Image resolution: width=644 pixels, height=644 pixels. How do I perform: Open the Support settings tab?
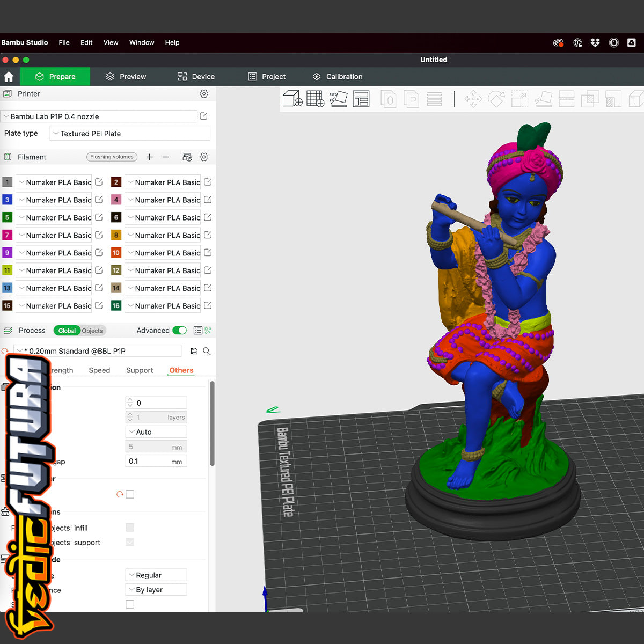tap(140, 370)
